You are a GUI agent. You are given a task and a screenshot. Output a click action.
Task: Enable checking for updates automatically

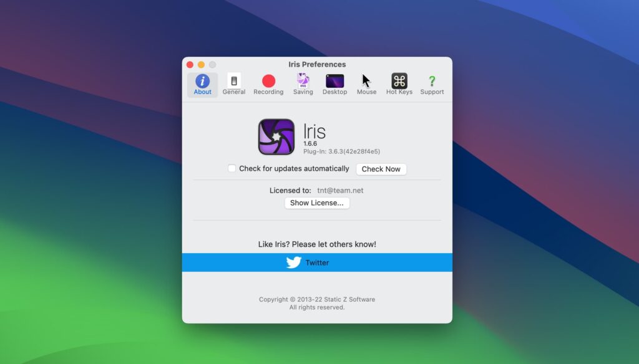232,168
